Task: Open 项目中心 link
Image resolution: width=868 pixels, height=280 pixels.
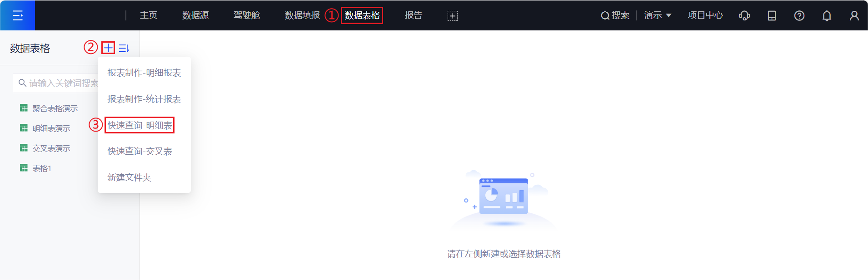Action: [705, 15]
